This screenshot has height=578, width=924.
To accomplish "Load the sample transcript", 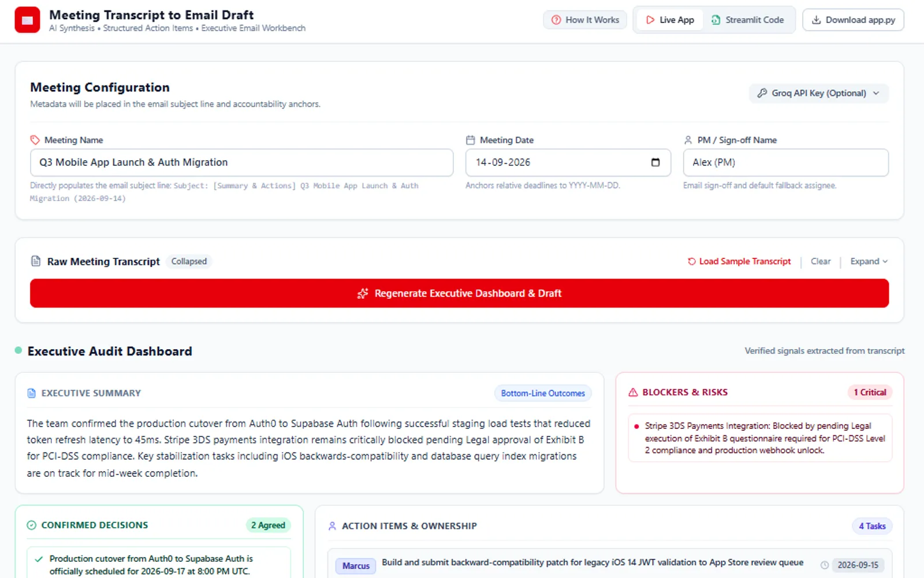I will 739,261.
